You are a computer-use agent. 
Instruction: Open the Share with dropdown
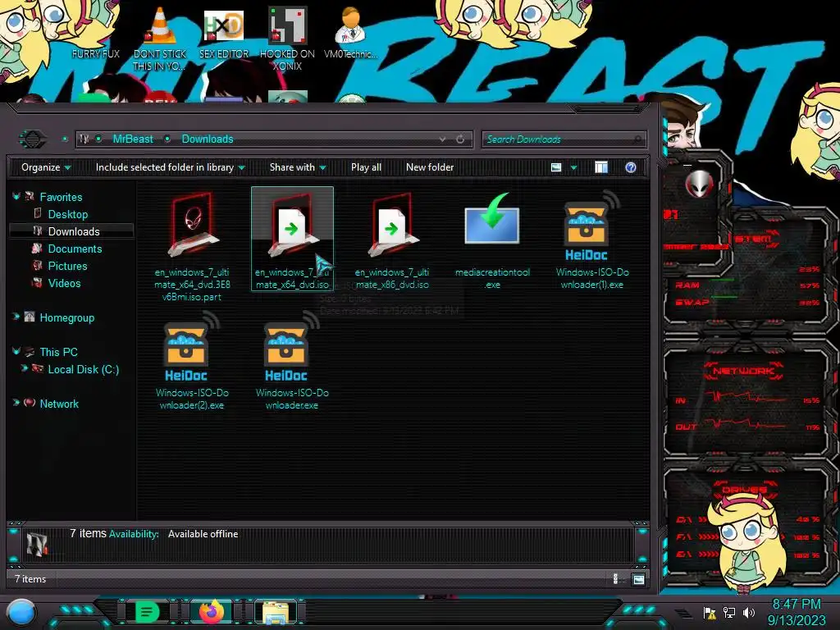298,167
